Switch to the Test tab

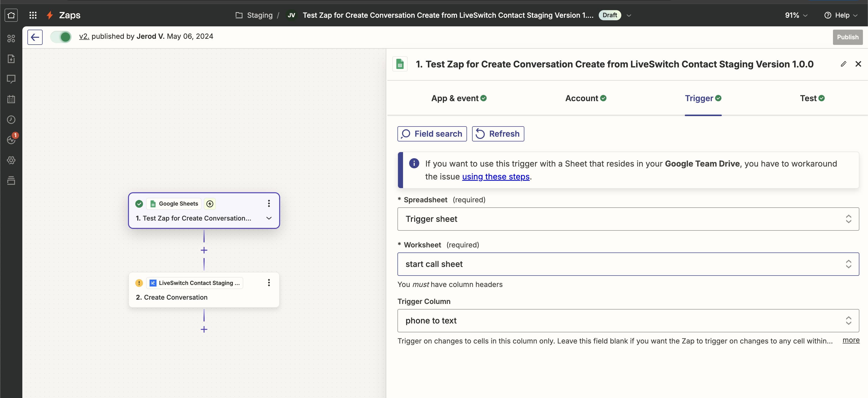tap(812, 98)
